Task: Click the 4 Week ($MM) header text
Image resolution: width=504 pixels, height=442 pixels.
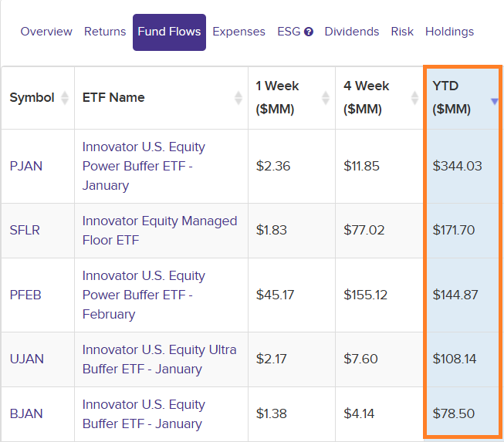Action: point(366,98)
